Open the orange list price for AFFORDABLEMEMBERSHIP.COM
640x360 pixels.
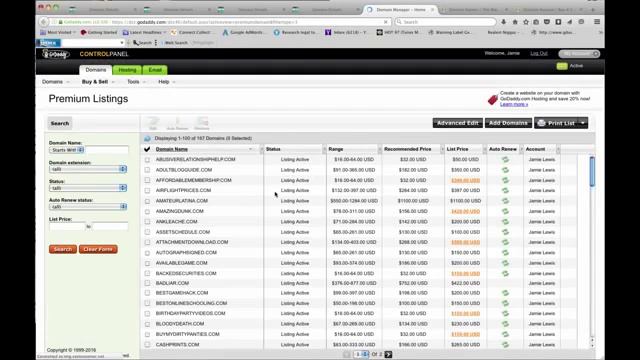point(465,180)
